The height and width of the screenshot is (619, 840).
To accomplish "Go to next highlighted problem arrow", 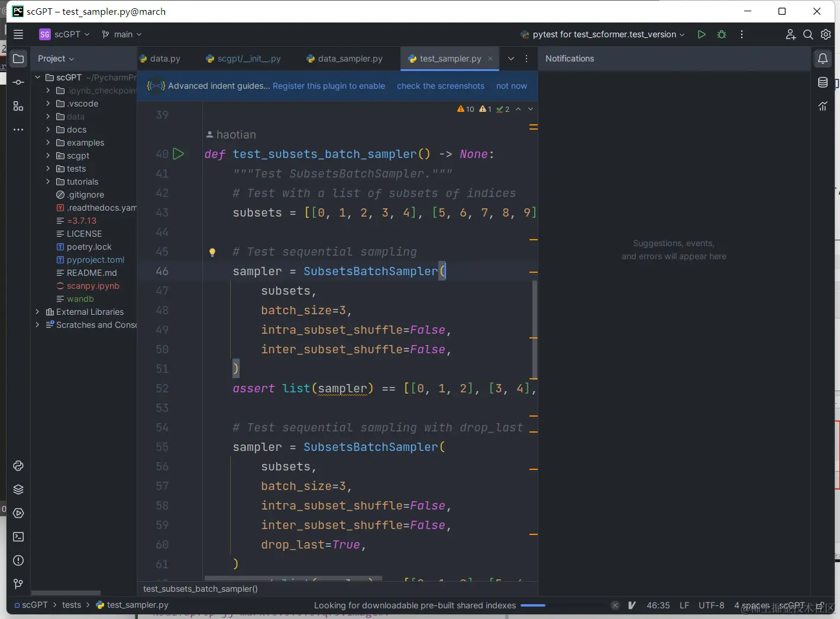I will coord(531,109).
